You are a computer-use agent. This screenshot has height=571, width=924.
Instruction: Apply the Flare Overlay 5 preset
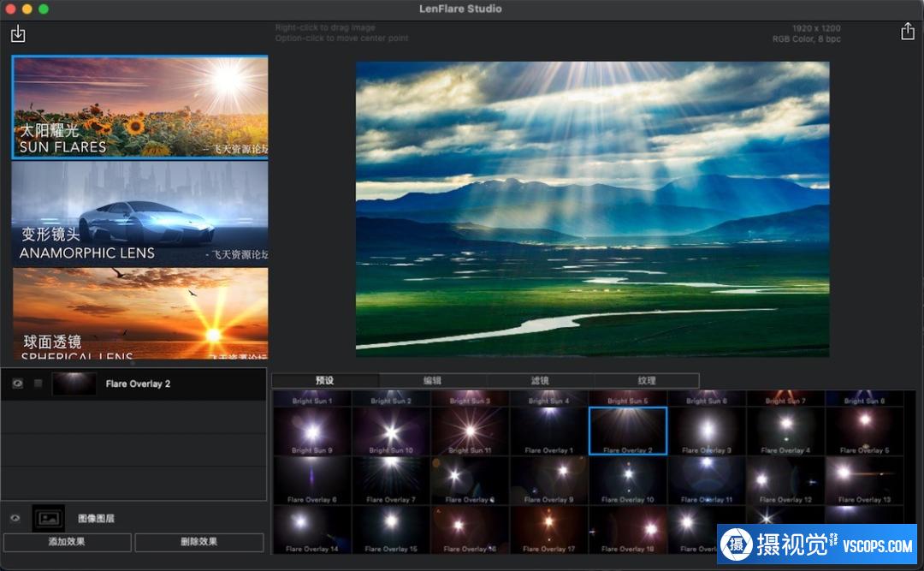[864, 431]
